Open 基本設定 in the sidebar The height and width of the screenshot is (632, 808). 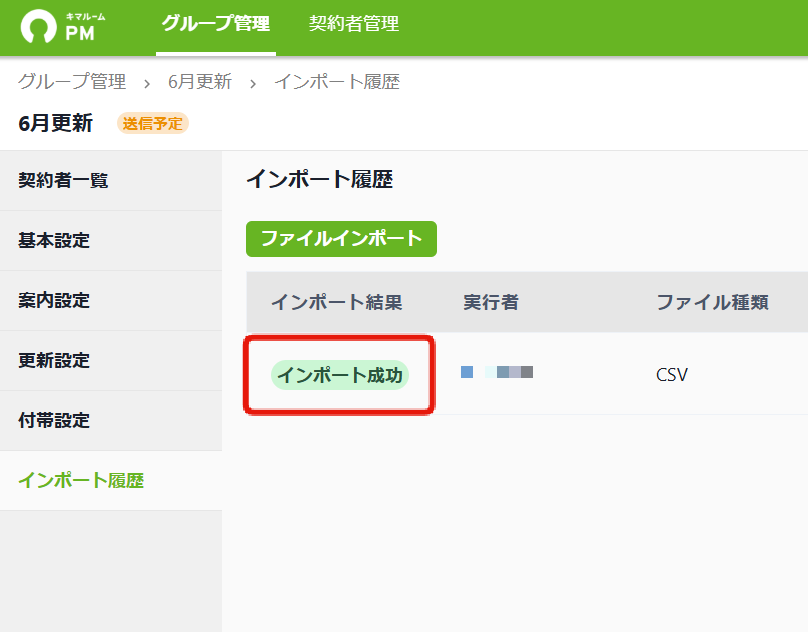click(x=111, y=241)
